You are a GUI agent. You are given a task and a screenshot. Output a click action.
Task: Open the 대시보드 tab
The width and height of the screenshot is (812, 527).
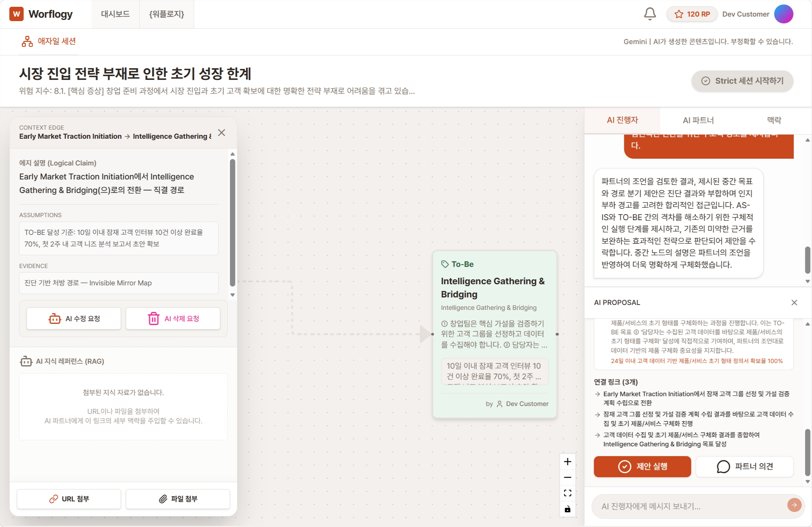(x=115, y=14)
